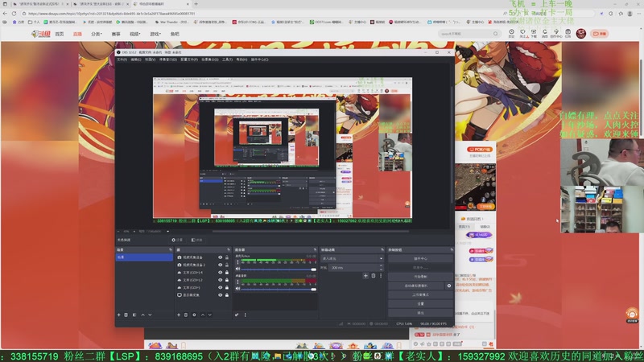Click the Douyu site logo
The image size is (644, 362).
41,34
